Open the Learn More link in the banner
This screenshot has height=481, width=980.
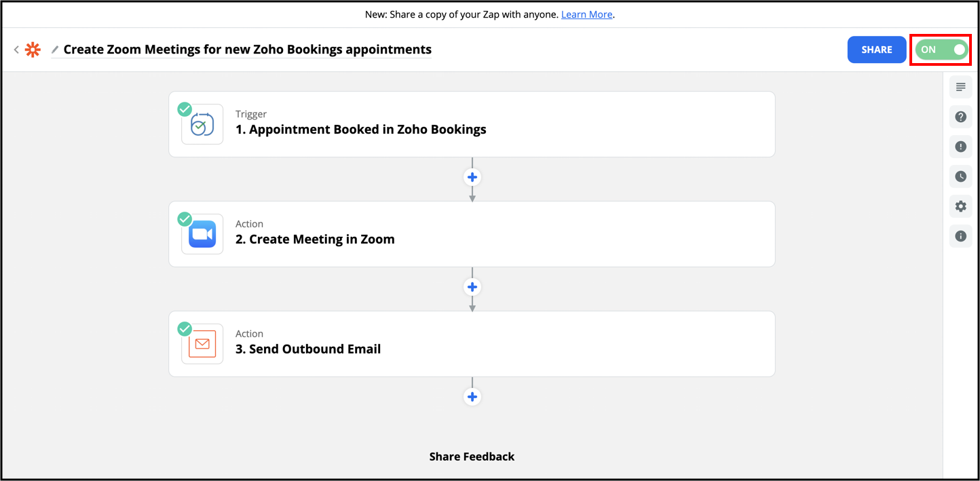point(586,14)
